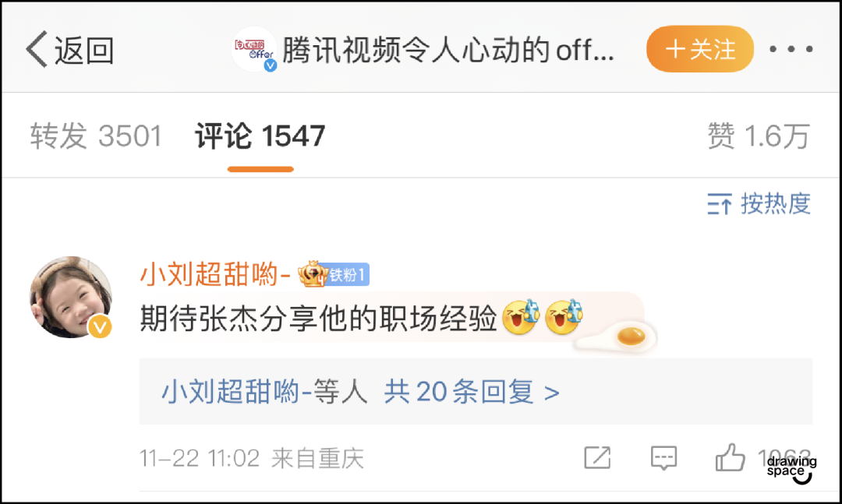Tap the sort icon beside 按热度
Viewport: 842px width, 504px height.
pyautogui.click(x=720, y=204)
